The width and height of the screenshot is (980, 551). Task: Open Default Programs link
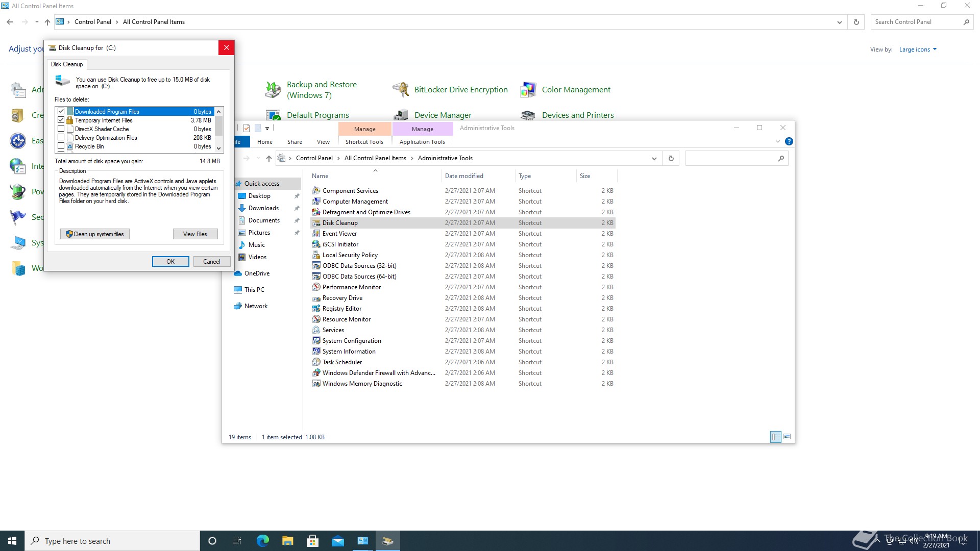click(318, 115)
